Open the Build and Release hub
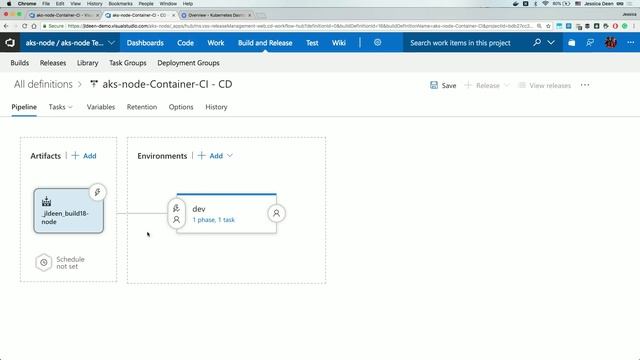This screenshot has height=360, width=640. click(265, 43)
